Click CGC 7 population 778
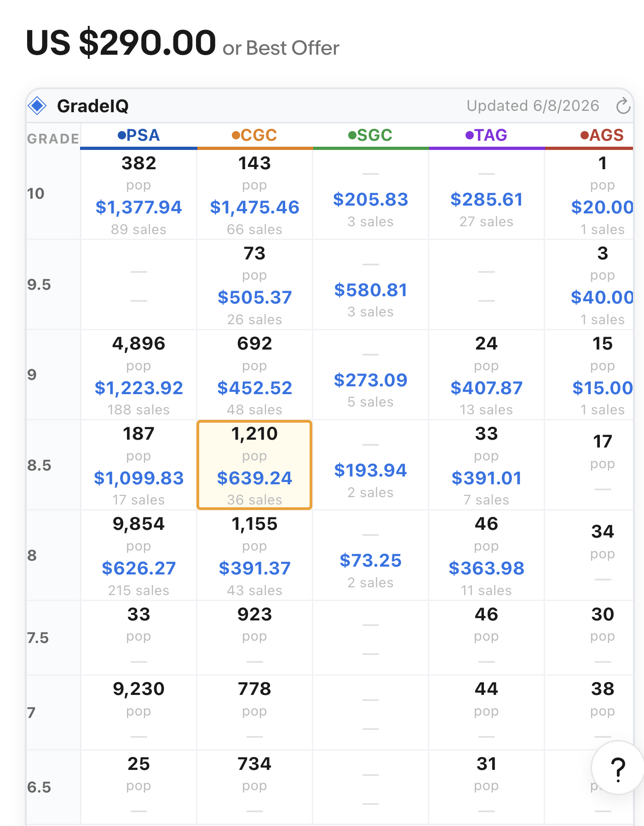644x826 pixels. 254,689
